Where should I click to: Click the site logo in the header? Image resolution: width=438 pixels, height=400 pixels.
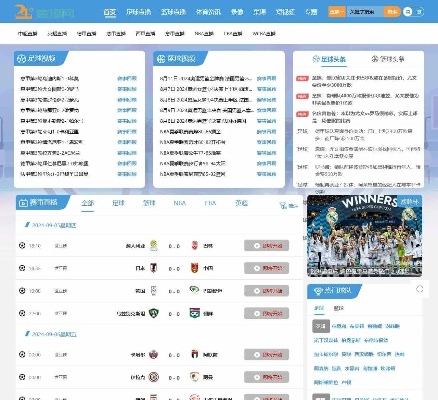(44, 12)
